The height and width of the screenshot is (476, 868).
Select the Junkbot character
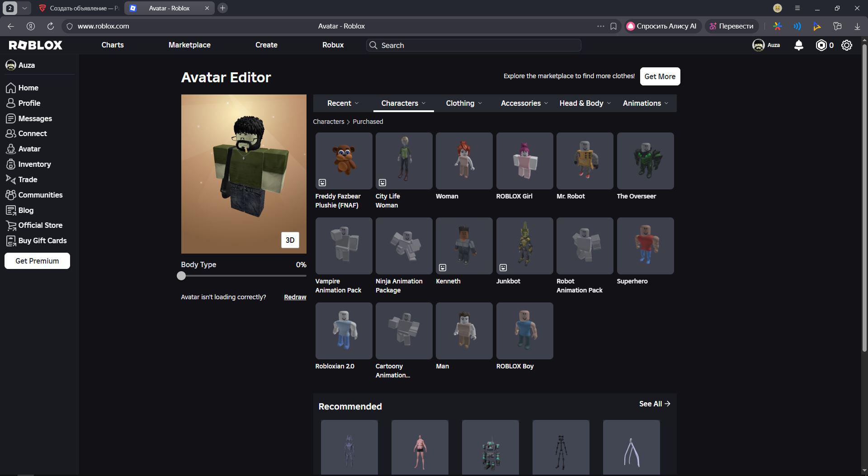coord(525,246)
